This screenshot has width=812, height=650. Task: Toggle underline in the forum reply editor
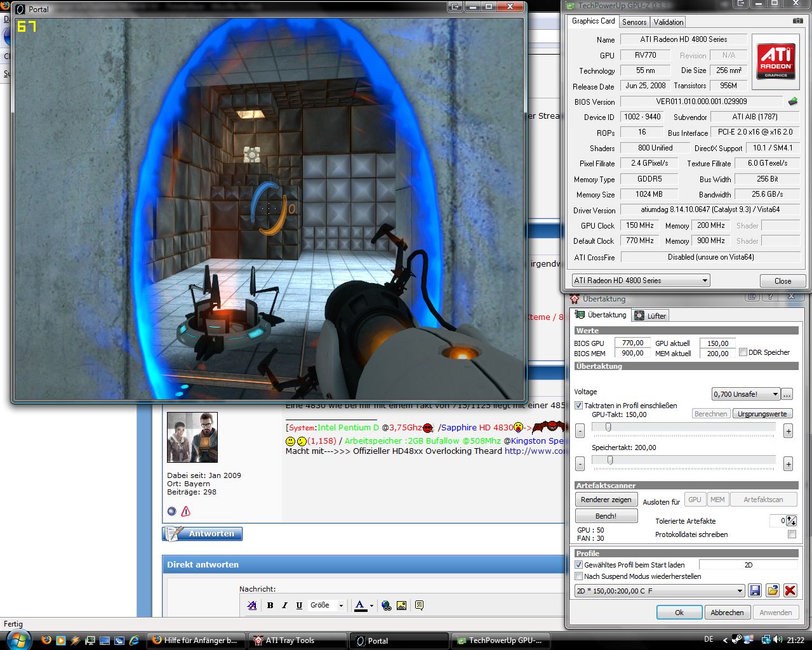[x=299, y=606]
